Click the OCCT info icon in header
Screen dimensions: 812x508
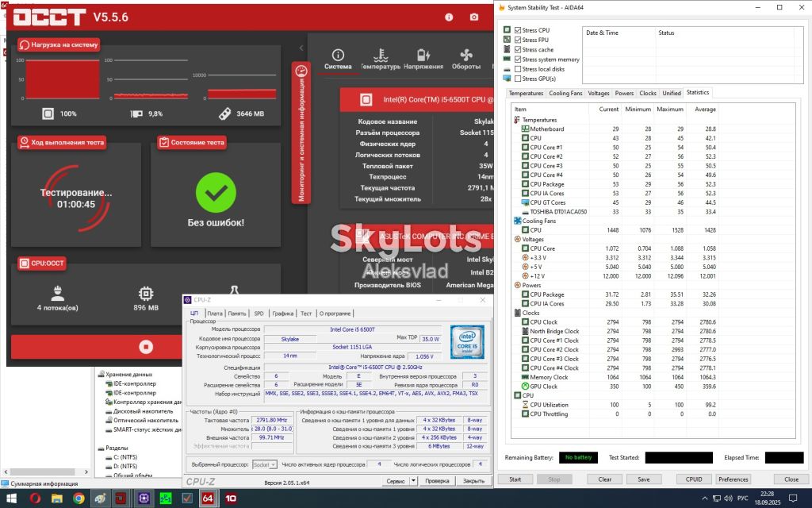click(x=449, y=17)
